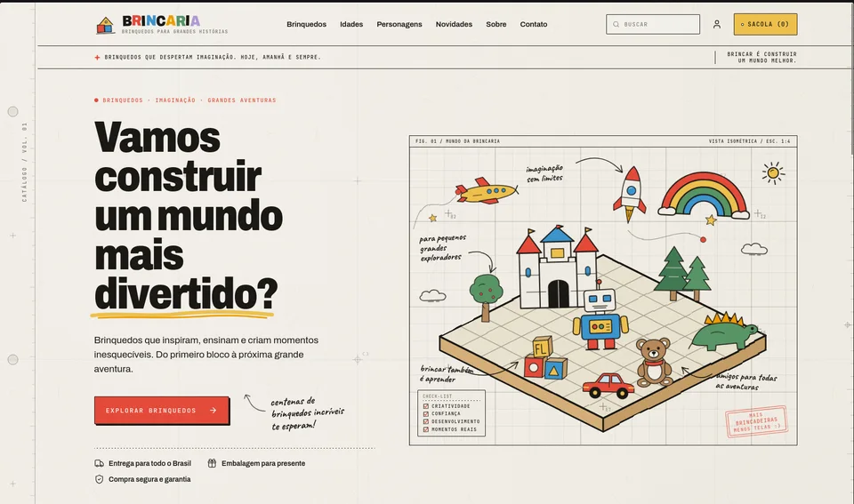Screen dimensions: 854x504
Task: Click the castle toy illustration
Action: (x=557, y=268)
